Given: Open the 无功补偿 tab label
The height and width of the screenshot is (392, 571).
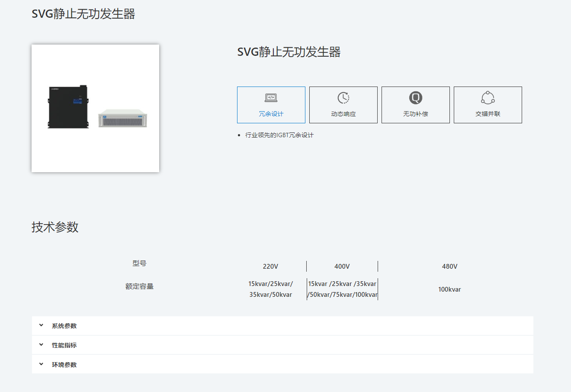Looking at the screenshot, I should pyautogui.click(x=416, y=114).
